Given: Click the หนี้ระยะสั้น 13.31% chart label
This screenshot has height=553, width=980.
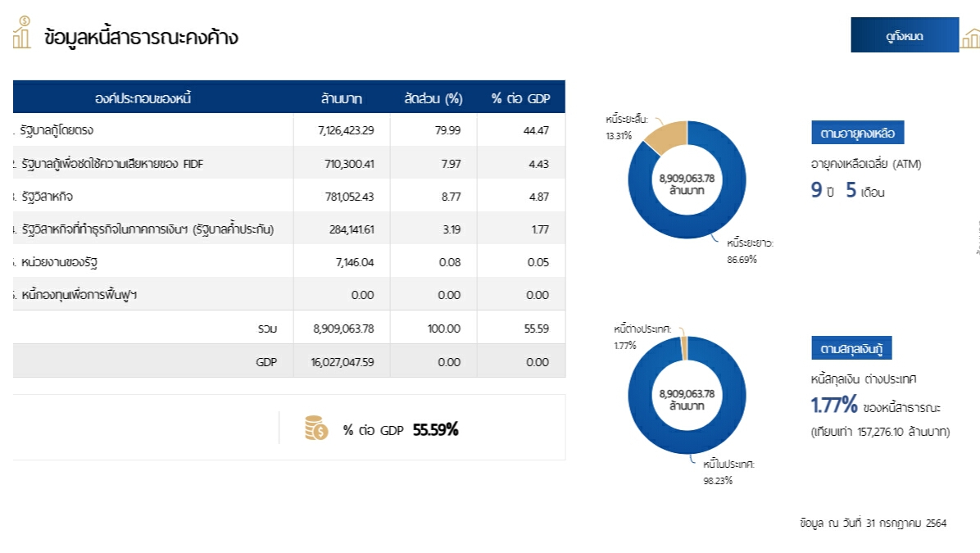Looking at the screenshot, I should (x=626, y=127).
